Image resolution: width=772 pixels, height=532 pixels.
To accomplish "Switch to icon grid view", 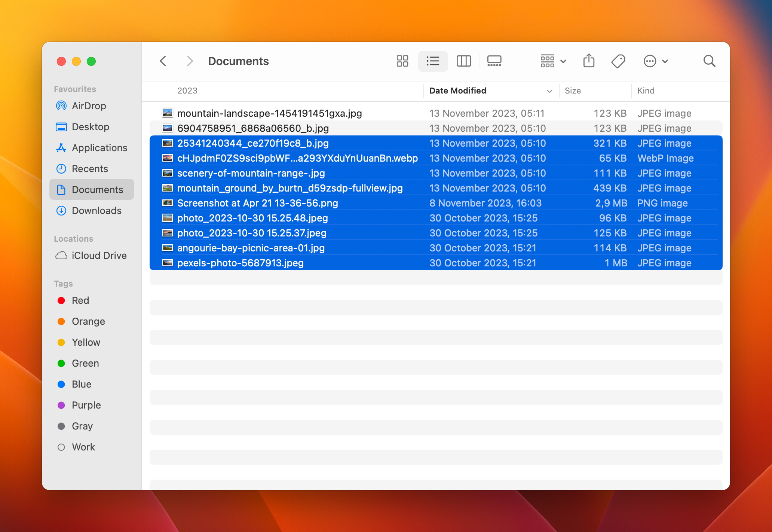I will pos(402,61).
